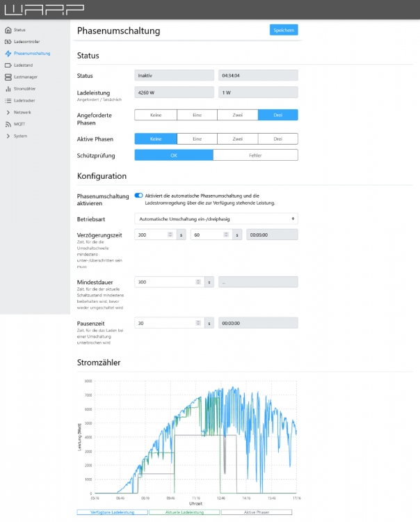Screen dimensions: 420x522
Task: Select the Phasenumschaltung lightning bolt icon
Action: tap(8, 54)
